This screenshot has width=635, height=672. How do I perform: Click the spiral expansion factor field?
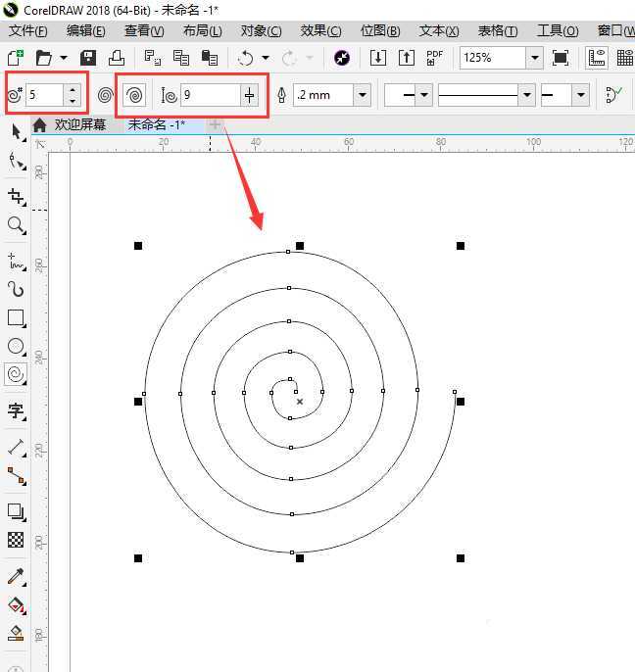210,95
